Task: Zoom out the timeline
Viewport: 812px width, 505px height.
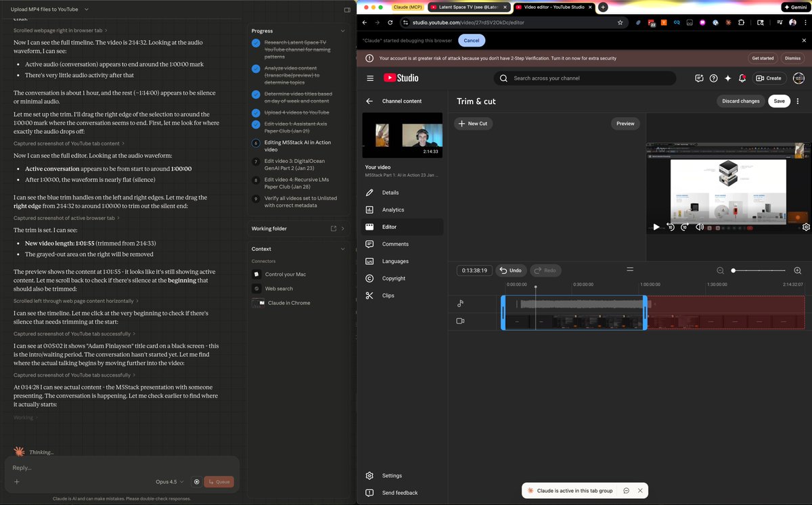Action: point(720,270)
